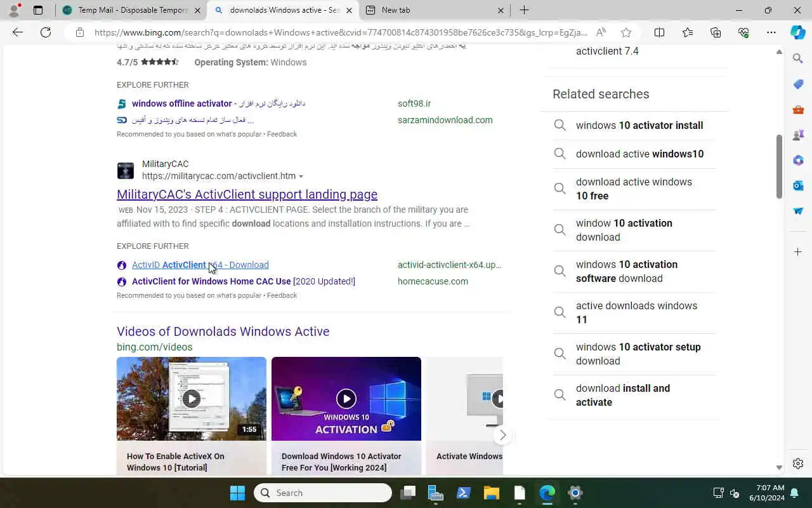Open the profile avatar icon
The image size is (812, 508).
pos(14,10)
